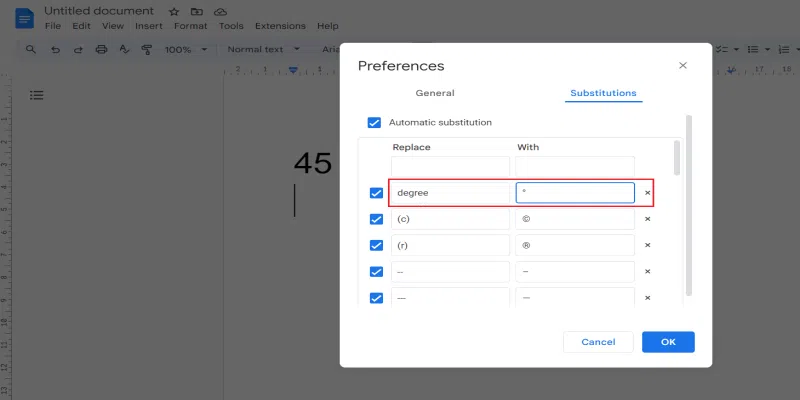Click the numbered list icon

(784, 49)
